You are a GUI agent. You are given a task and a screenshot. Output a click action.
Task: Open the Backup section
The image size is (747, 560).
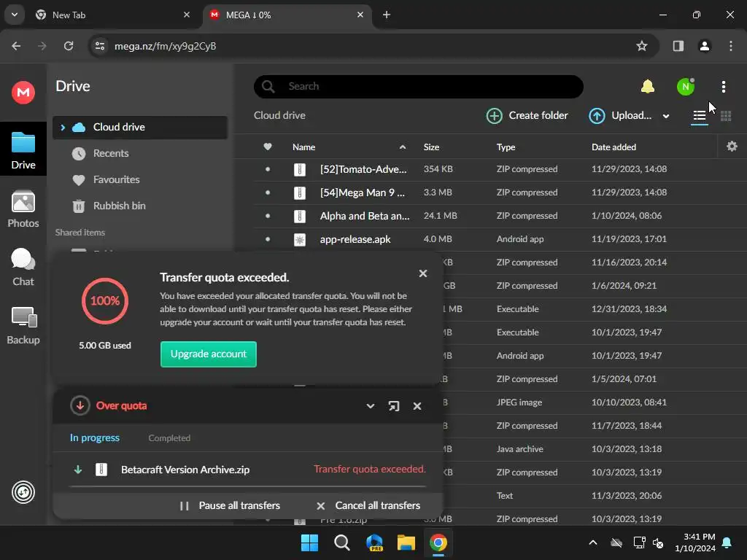(23, 325)
